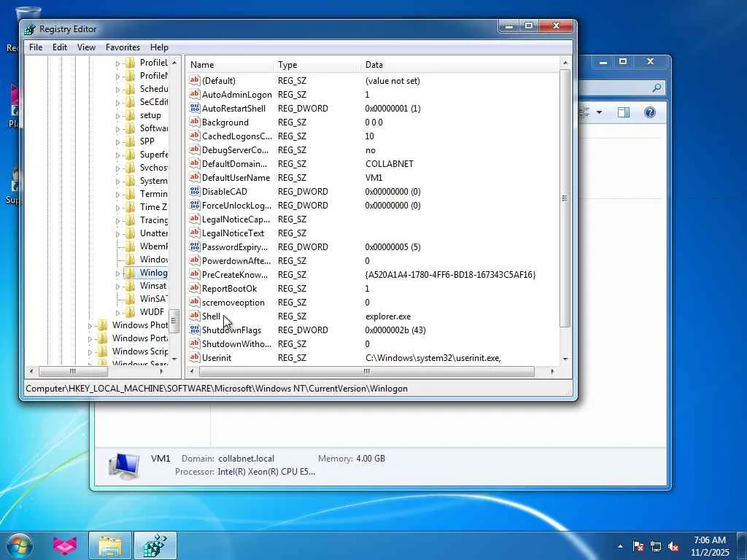Select the (Default) value icon
The height and width of the screenshot is (560, 747).
(194, 80)
